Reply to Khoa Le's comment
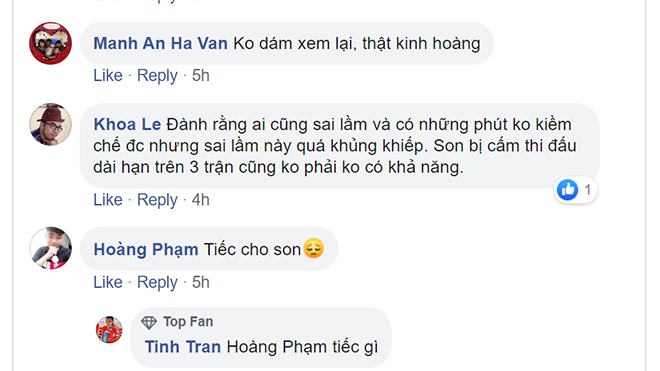660x371 pixels. (157, 200)
